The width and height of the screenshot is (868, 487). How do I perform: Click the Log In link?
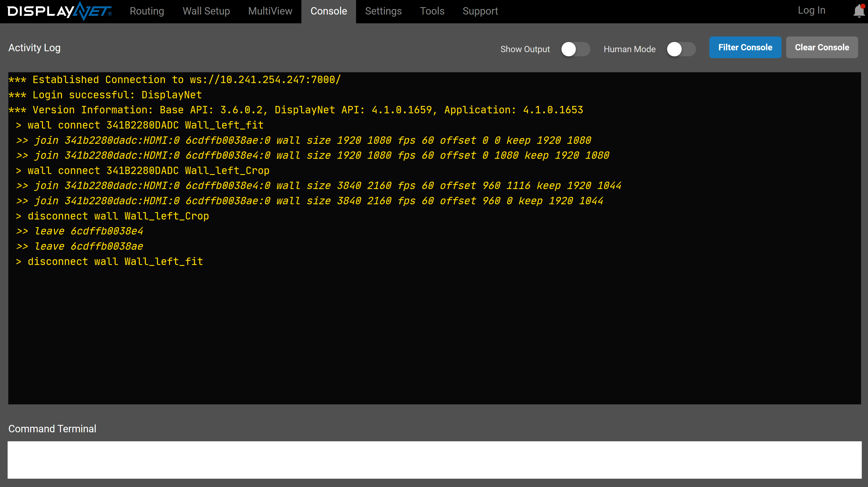tap(812, 10)
